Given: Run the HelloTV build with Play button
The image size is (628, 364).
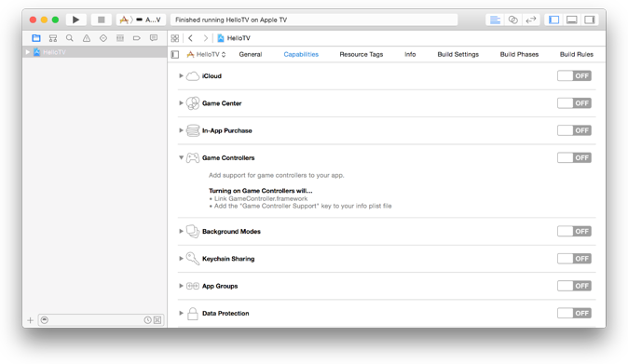Looking at the screenshot, I should pyautogui.click(x=75, y=20).
